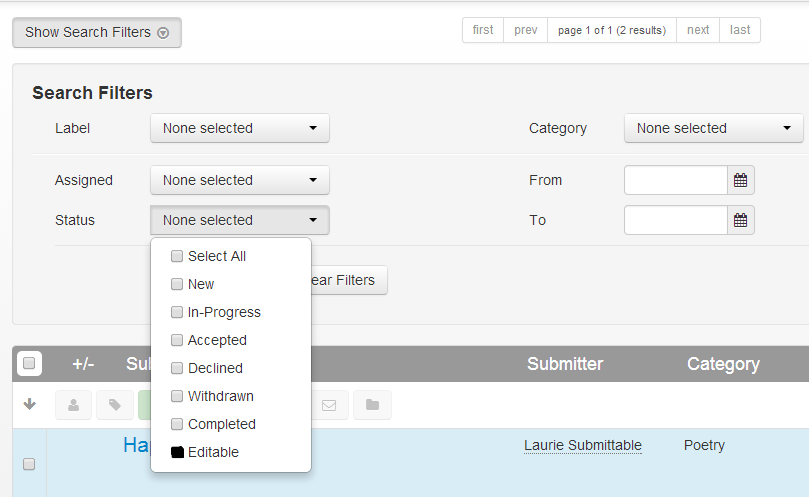Screen dimensions: 809x497
Task: Click the assign person icon in toolbar
Action: (73, 405)
